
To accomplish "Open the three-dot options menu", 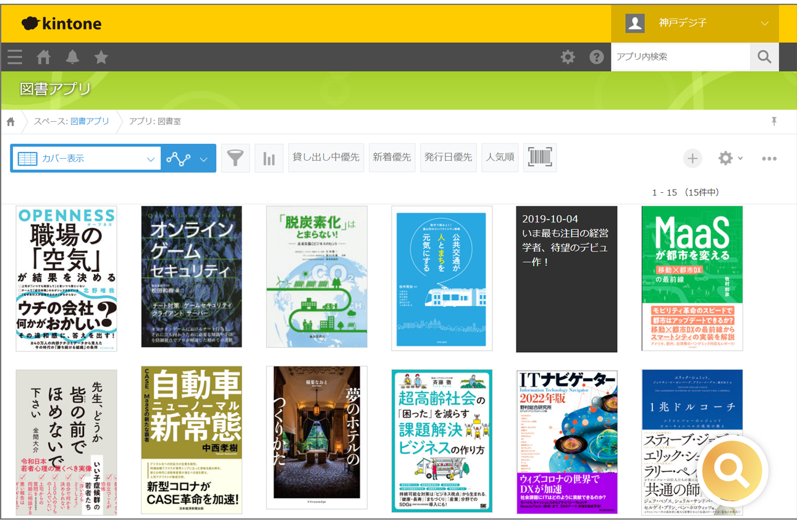I will pyautogui.click(x=769, y=159).
